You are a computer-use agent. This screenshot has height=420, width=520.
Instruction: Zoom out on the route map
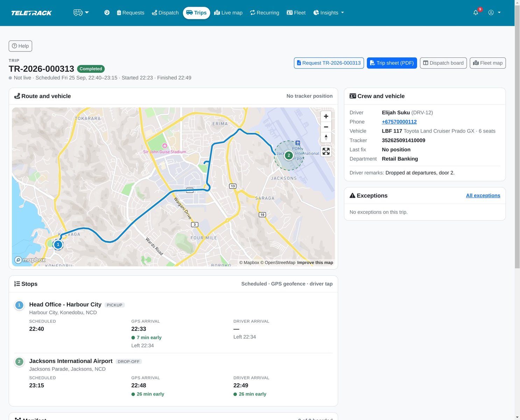click(x=326, y=127)
